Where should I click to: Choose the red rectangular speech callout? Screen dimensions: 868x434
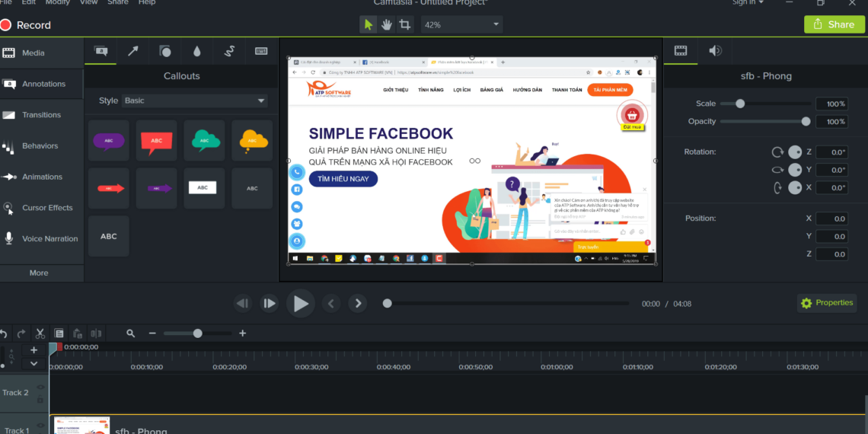[x=157, y=141]
